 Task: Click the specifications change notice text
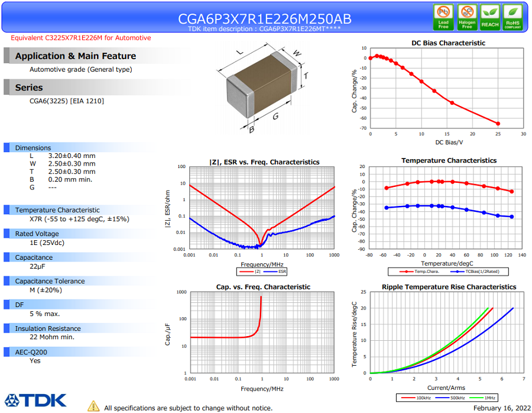tap(189, 408)
